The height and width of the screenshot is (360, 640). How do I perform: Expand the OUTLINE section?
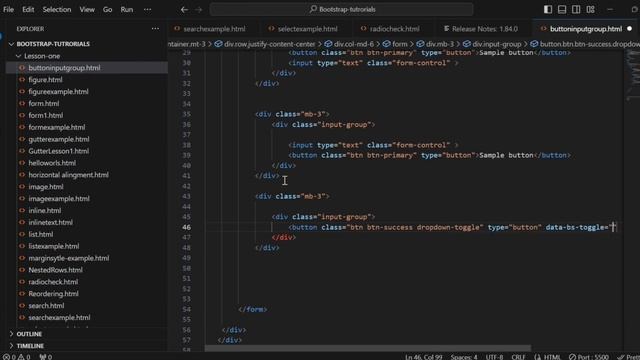(29, 334)
